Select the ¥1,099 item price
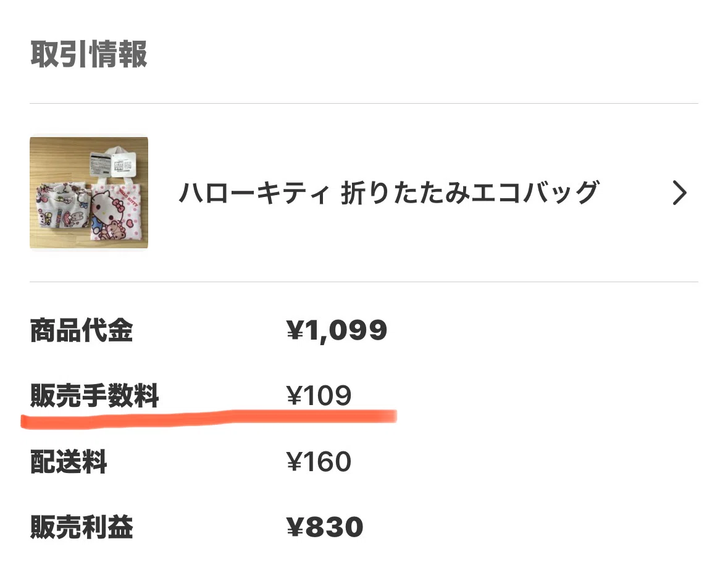Screen dimensions: 728x565 [337, 330]
